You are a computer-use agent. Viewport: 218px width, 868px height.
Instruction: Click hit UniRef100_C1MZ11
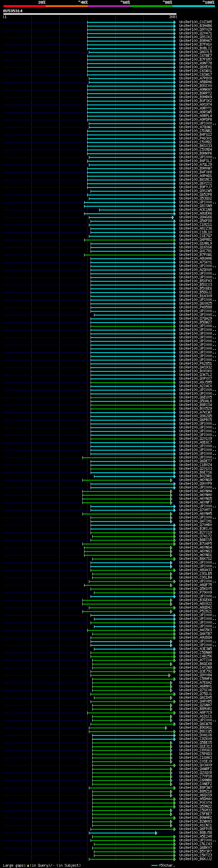coord(196,225)
